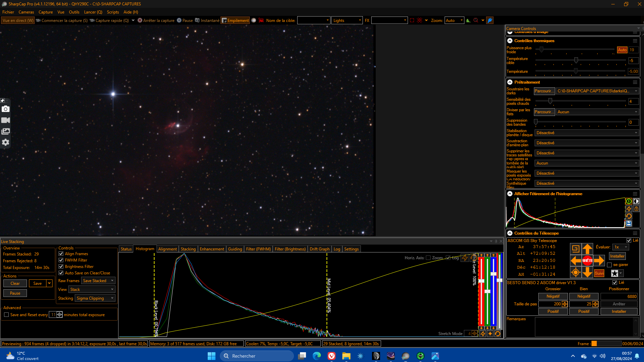Click the spiral search icon in telescope controls
The height and width of the screenshot is (362, 644).
click(576, 249)
